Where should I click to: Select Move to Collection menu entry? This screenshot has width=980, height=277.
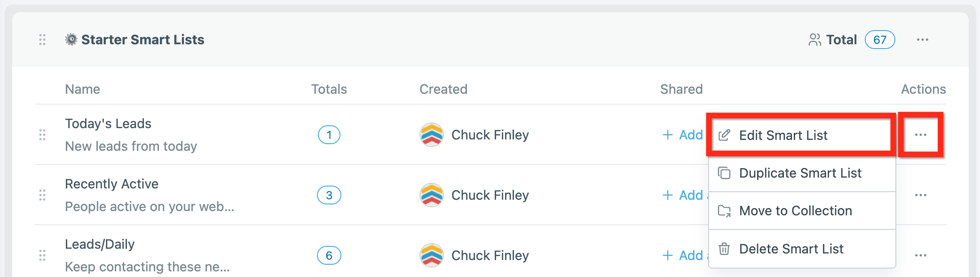[x=802, y=211]
